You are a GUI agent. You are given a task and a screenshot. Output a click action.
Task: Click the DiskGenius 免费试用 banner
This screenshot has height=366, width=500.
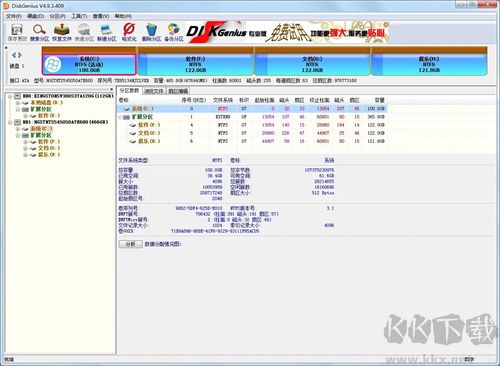[288, 32]
